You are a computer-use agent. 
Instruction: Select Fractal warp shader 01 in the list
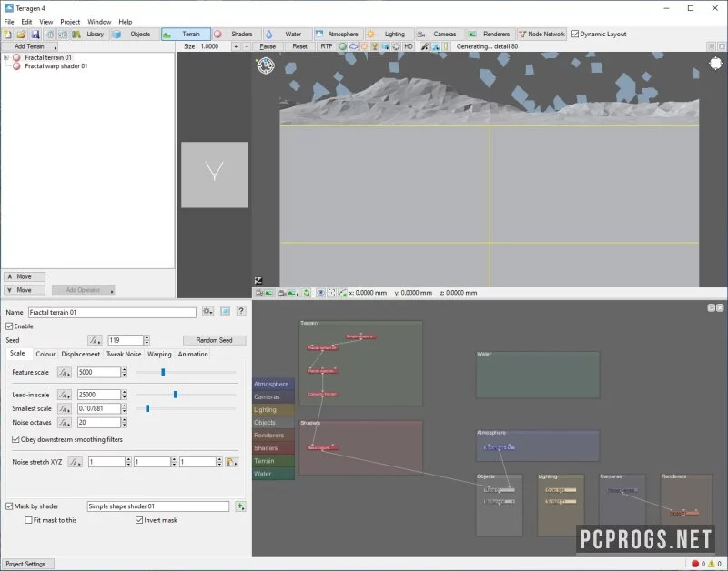56,66
